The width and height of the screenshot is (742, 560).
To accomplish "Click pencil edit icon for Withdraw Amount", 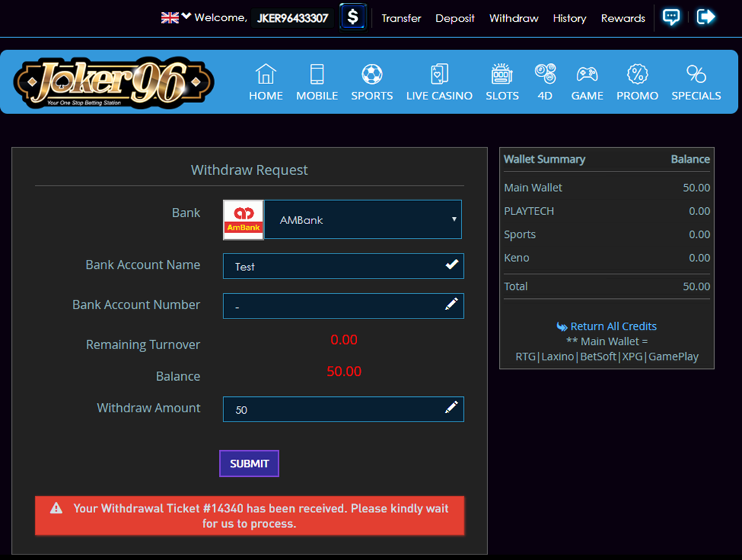I will (x=451, y=407).
